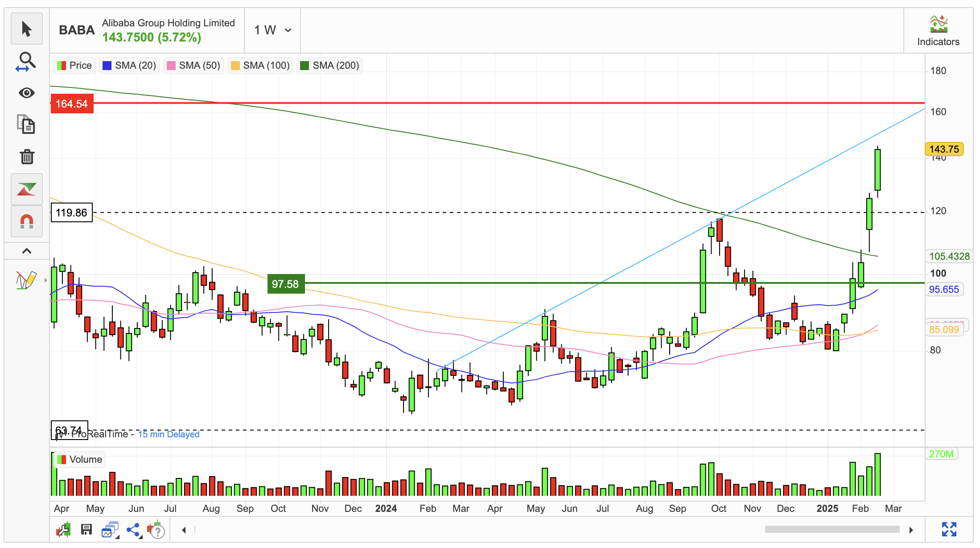Screen dimensions: 980x548
Task: Delete drawings with the trash can icon
Action: (27, 157)
